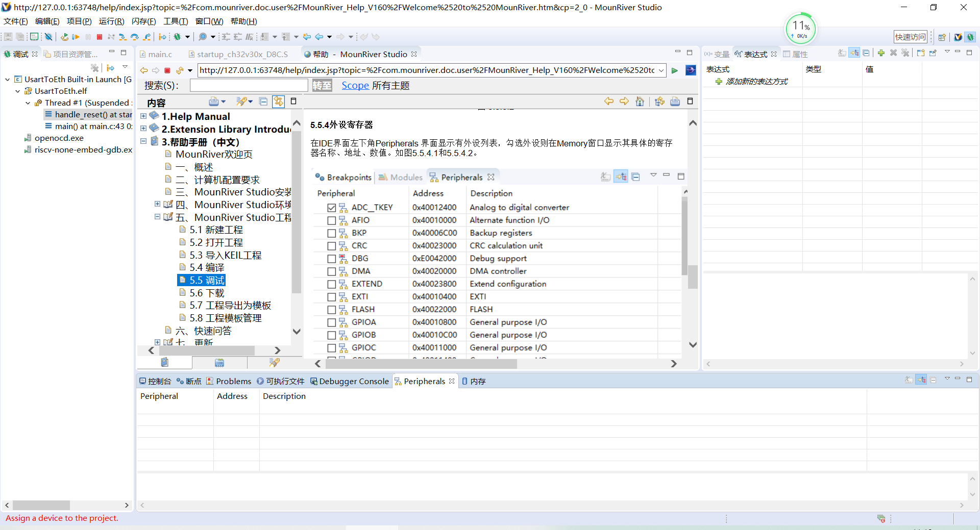Click the Instruction Stepping Mode icon
The width and height of the screenshot is (980, 530).
click(x=162, y=37)
